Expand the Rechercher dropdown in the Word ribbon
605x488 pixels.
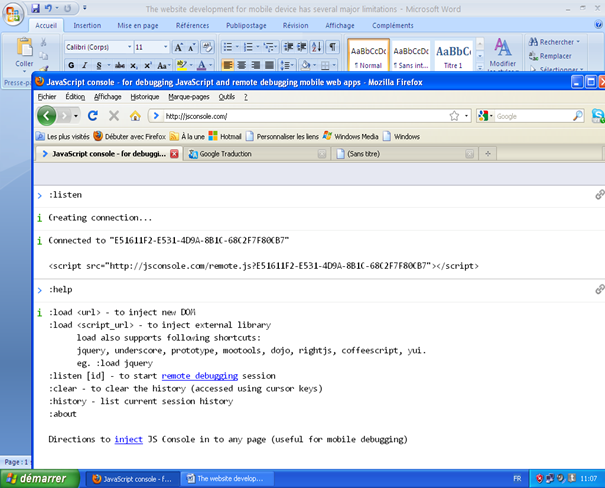click(578, 42)
